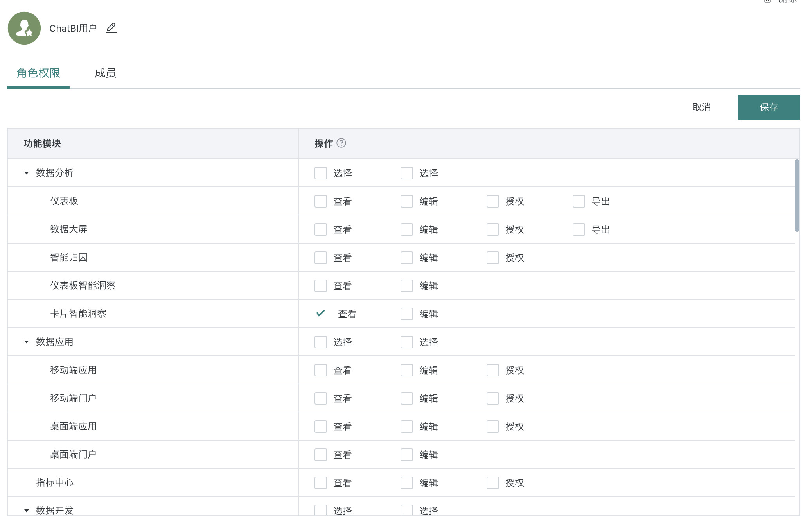Screen dimensions: 812x527
Task: Click the permission table vertical scrollbar
Action: coord(797,195)
